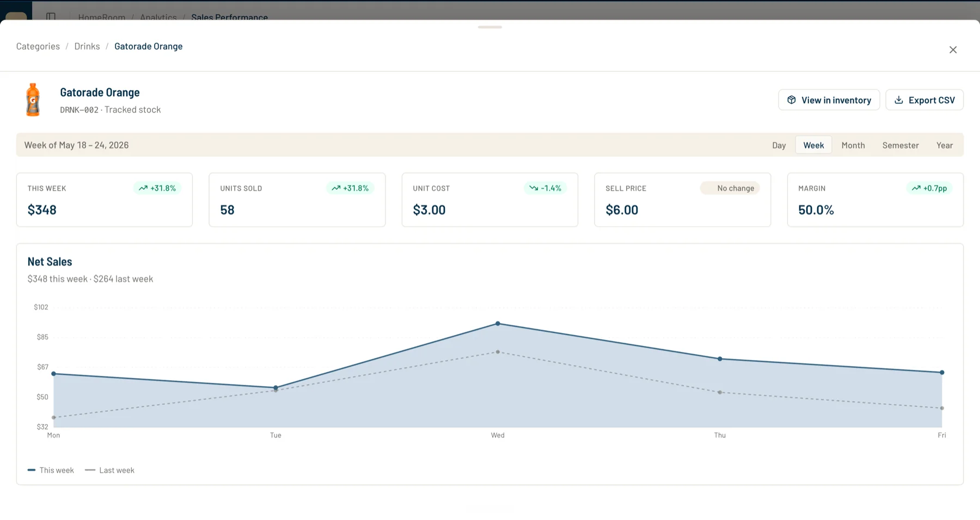Click the Mon x-axis label

coord(53,435)
